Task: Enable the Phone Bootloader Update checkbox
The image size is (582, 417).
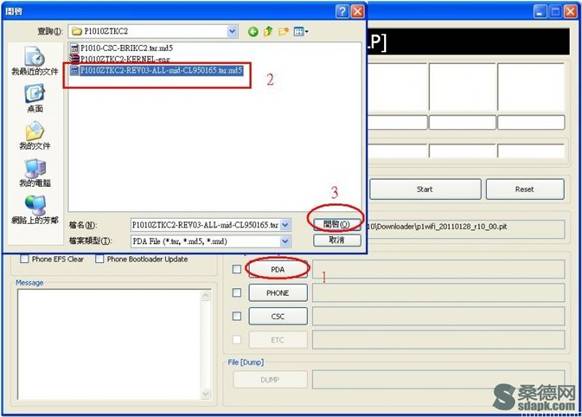Action: coord(99,259)
